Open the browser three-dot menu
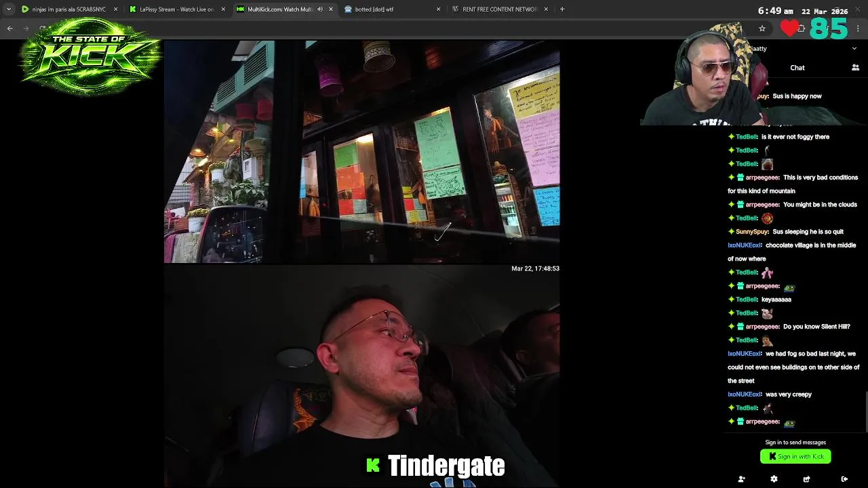Viewport: 868px width, 488px height. click(x=859, y=28)
